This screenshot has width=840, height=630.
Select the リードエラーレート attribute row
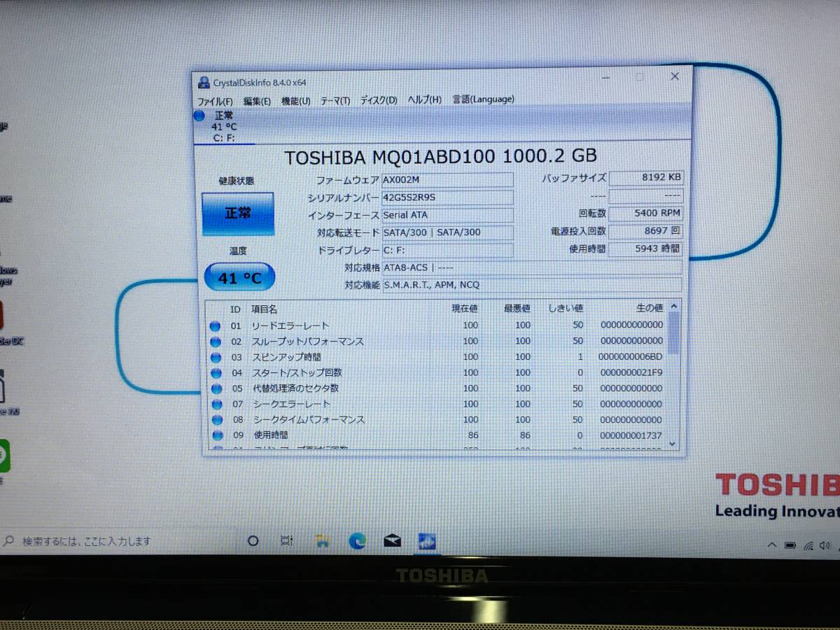point(437,325)
